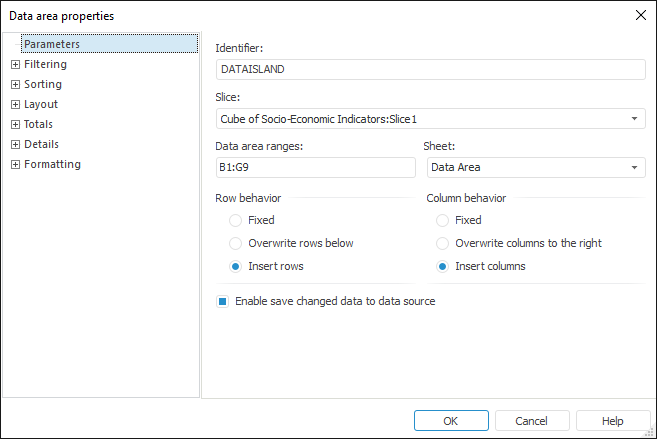
Task: Click the Identifier input field
Action: (430, 69)
